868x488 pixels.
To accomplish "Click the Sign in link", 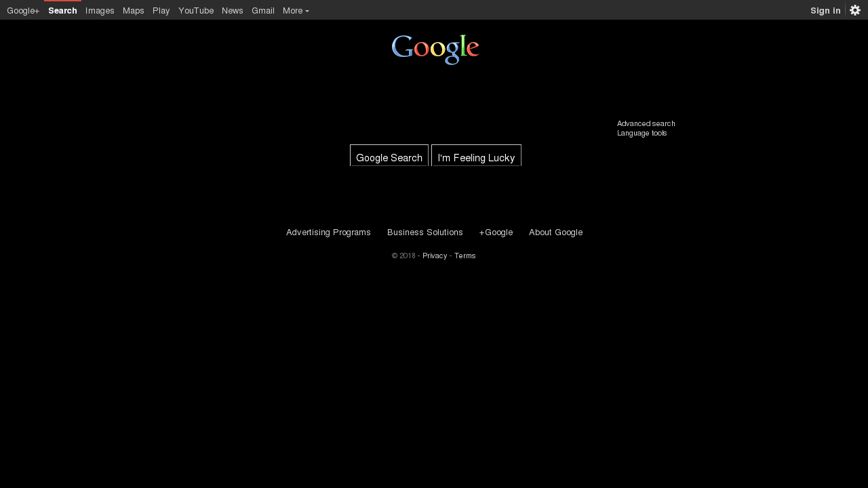I will pyautogui.click(x=825, y=10).
